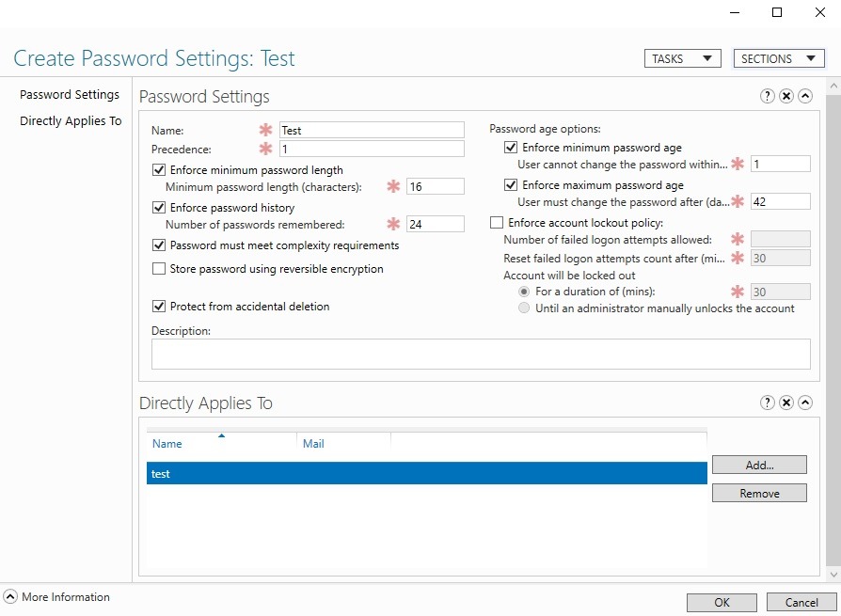Uncheck Enforce minimum password length
This screenshot has height=616, width=841.
[158, 170]
